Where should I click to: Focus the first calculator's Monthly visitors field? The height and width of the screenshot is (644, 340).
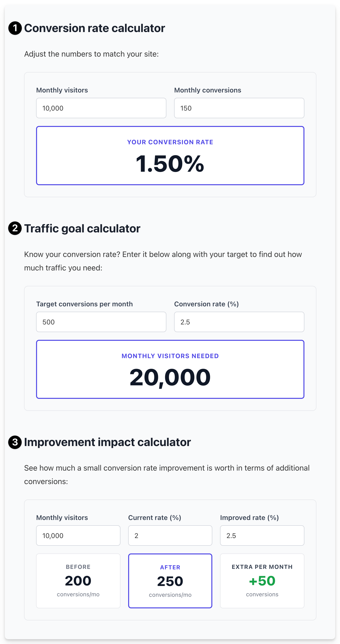point(101,108)
